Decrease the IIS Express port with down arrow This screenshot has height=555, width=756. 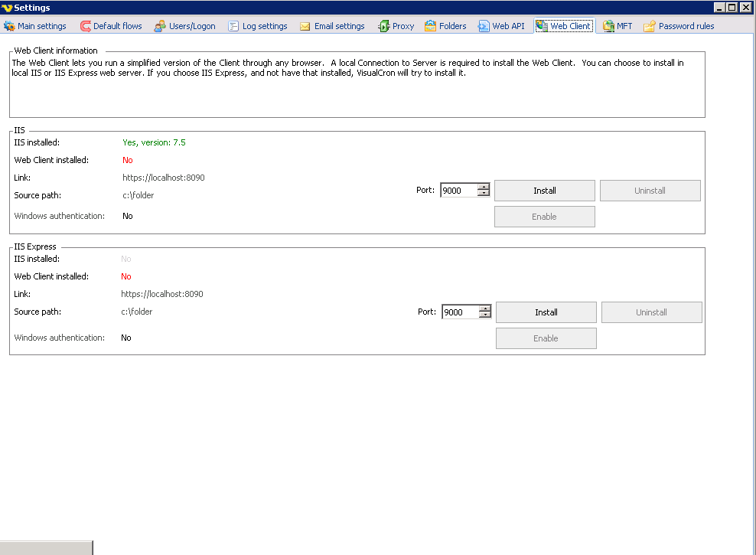click(x=485, y=315)
